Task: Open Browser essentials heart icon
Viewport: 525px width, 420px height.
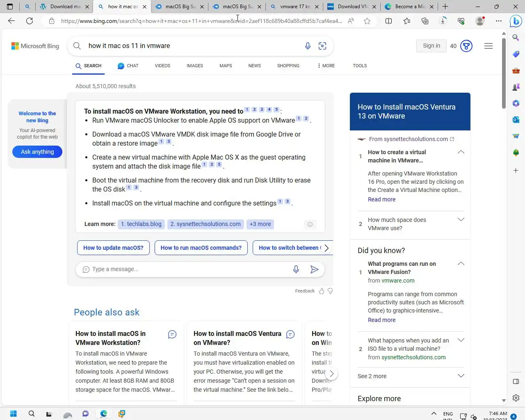Action: (x=461, y=21)
